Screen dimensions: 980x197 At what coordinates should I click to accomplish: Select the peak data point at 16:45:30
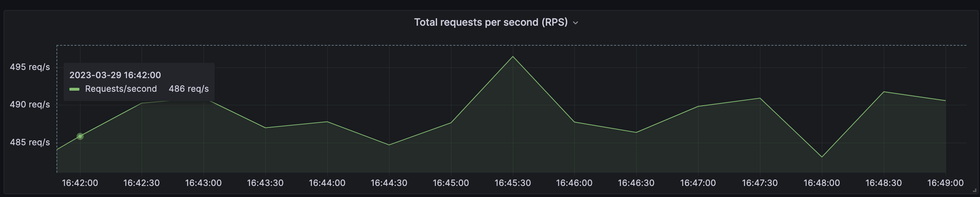pyautogui.click(x=513, y=56)
